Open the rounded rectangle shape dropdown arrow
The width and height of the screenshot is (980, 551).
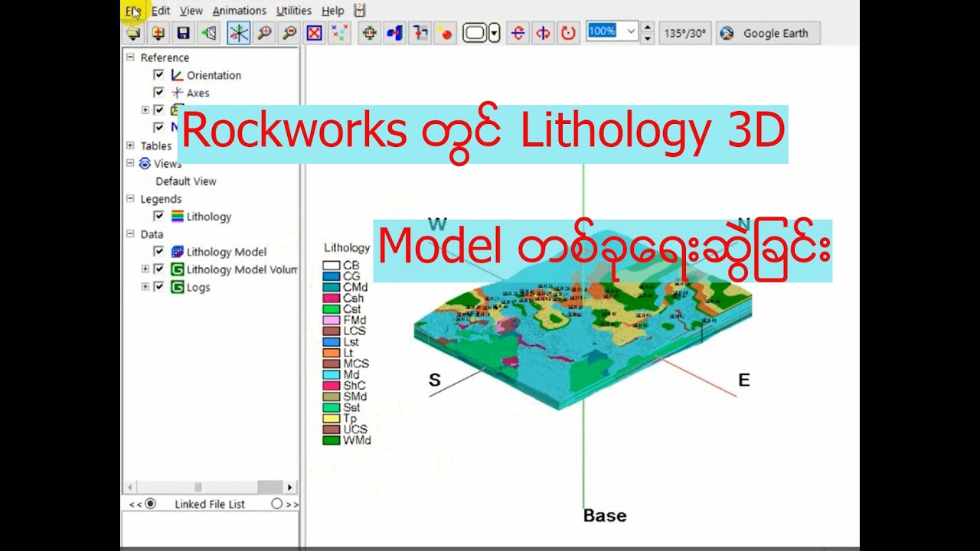tap(494, 33)
